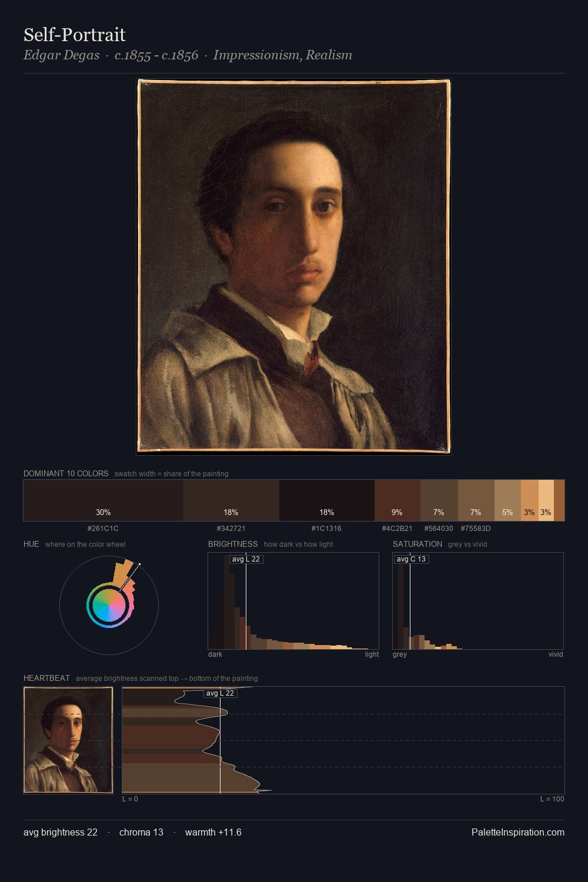Click the 'L = 0' axis label

(130, 799)
